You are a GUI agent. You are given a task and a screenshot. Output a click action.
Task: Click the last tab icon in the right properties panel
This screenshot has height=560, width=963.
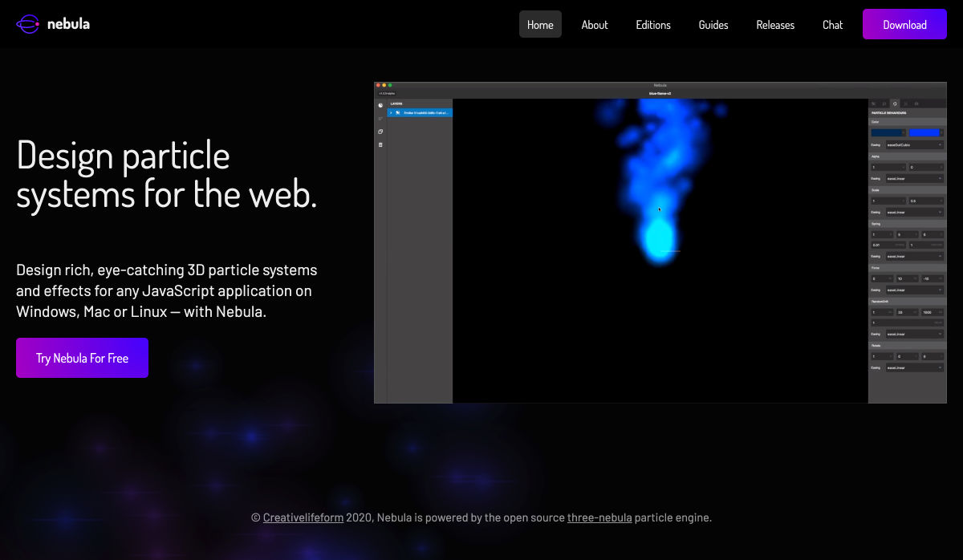click(917, 103)
